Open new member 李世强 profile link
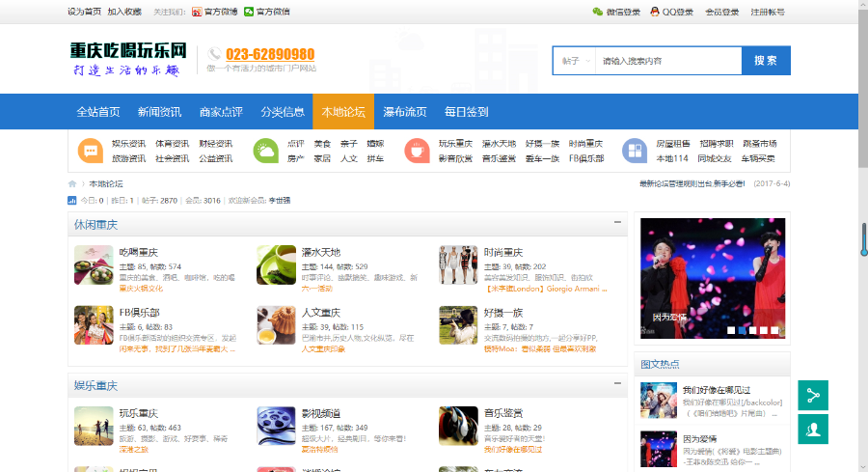868x472 pixels. point(280,201)
